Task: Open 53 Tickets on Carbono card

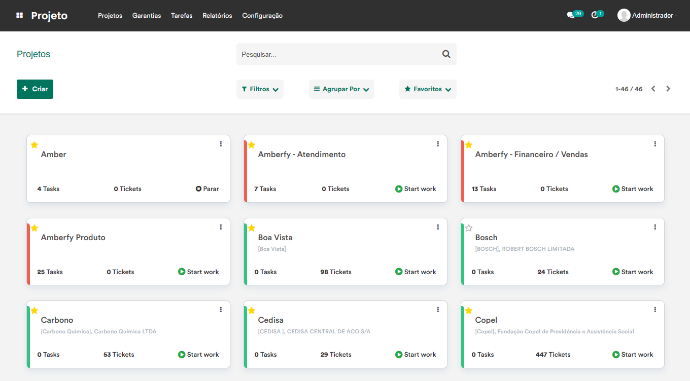Action: pos(119,355)
